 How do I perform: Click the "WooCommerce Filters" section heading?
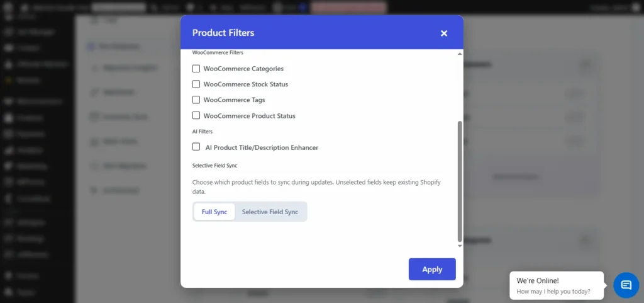[x=218, y=53]
